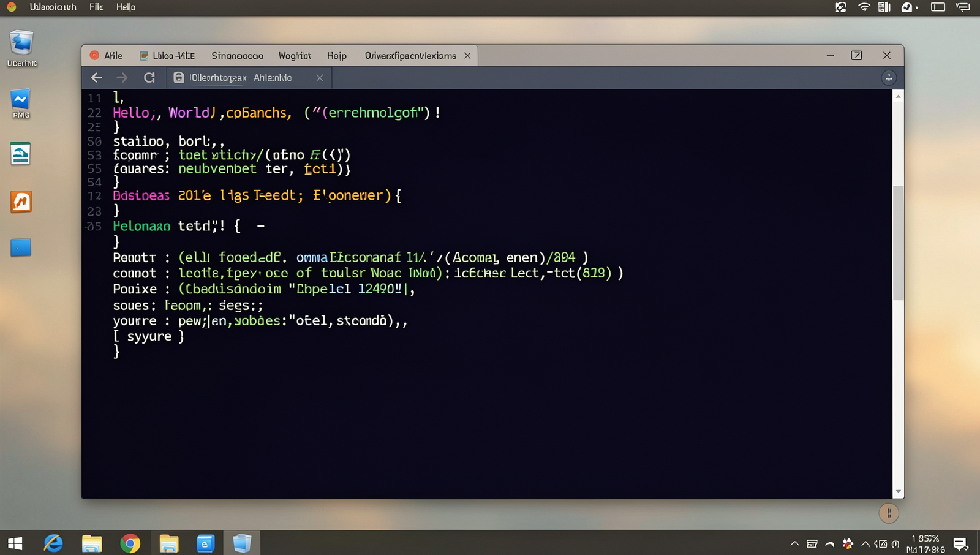Click the colorful flower tray icon
This screenshot has height=555, width=980.
(x=848, y=543)
